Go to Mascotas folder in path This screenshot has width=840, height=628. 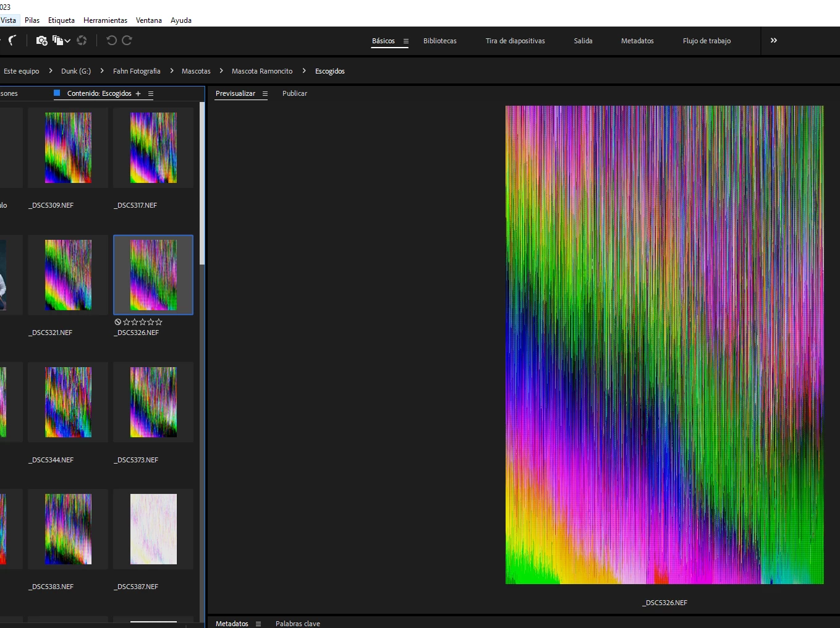[196, 71]
